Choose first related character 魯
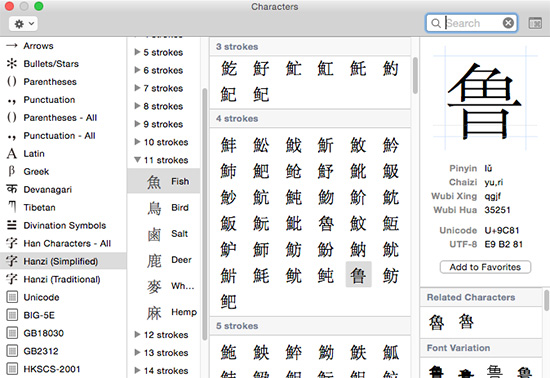This screenshot has height=378, width=550. click(x=436, y=322)
